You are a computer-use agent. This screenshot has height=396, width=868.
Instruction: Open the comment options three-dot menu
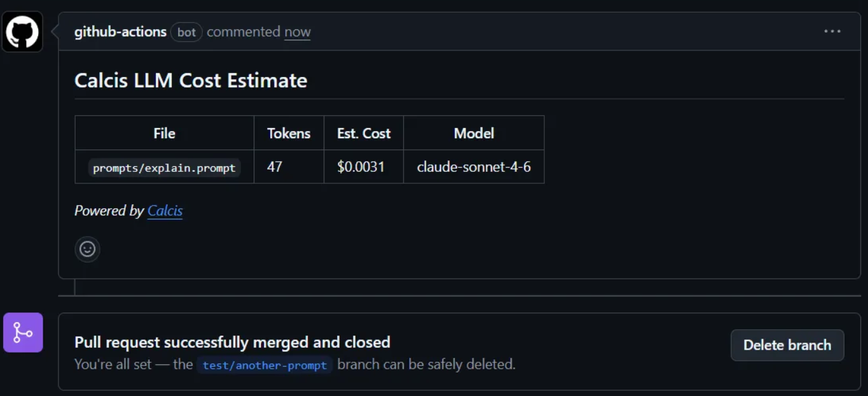832,31
